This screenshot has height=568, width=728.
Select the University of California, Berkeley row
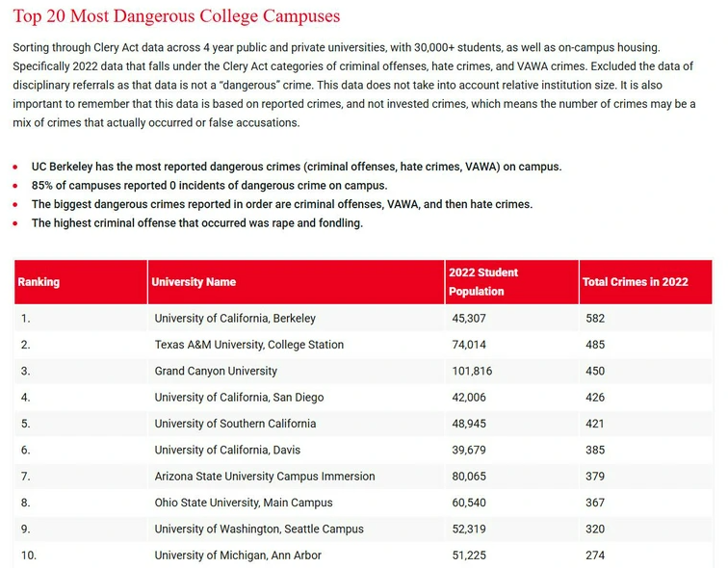[x=363, y=319]
